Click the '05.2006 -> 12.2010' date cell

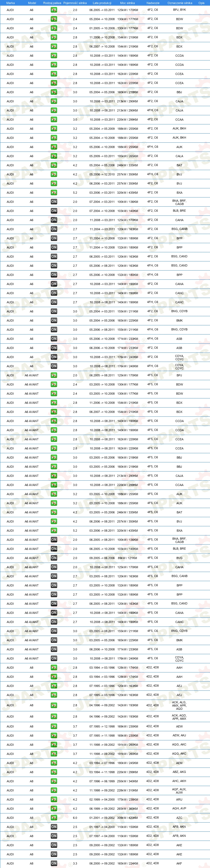102,175
